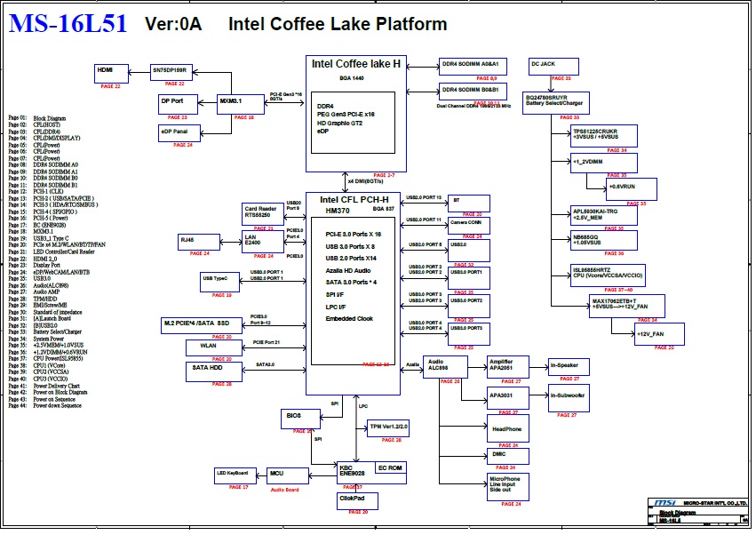
Task: Click the MSI logo in the title block
Action: (x=665, y=503)
